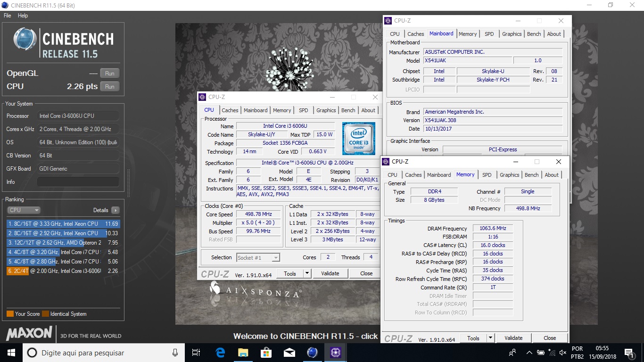Image resolution: width=644 pixels, height=362 pixels.
Task: Switch to CPU tab in the Mainboard window
Action: [395, 34]
